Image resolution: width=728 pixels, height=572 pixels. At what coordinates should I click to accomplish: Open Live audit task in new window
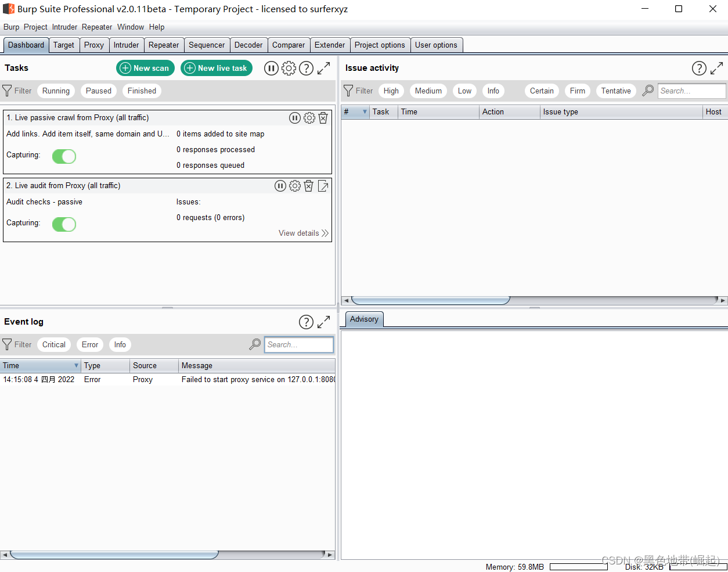323,186
